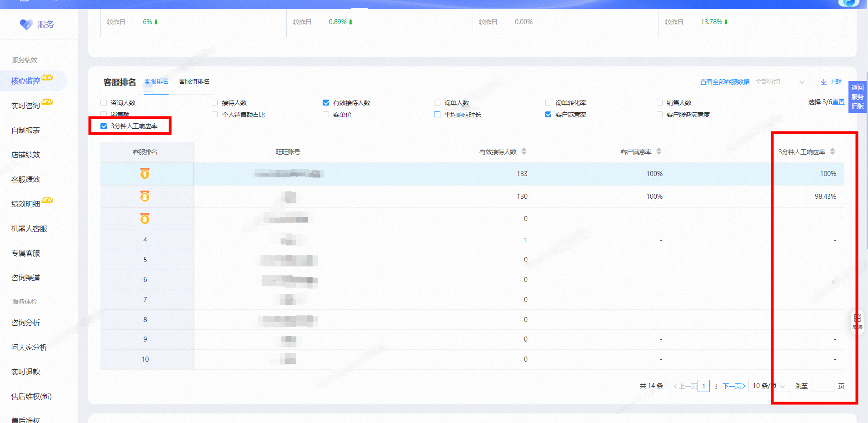The image size is (868, 423).
Task: Click 返回服务旧版 button
Action: point(858,96)
